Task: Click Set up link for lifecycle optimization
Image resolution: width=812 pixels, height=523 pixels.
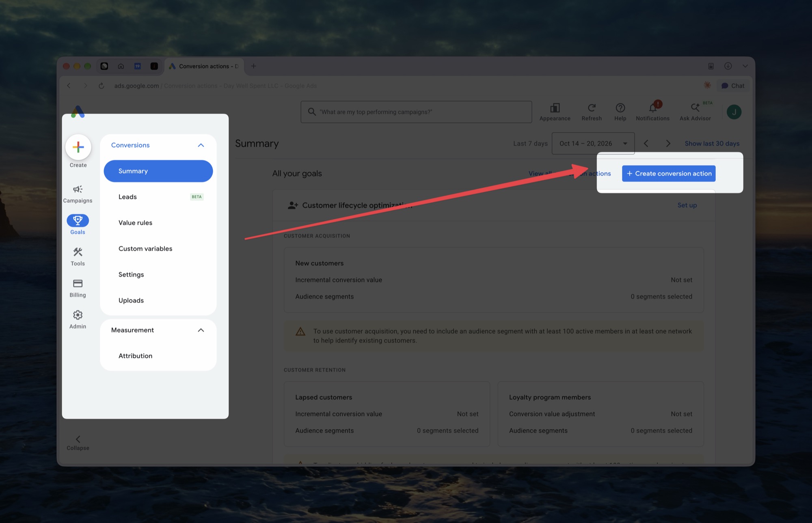Action: (687, 205)
